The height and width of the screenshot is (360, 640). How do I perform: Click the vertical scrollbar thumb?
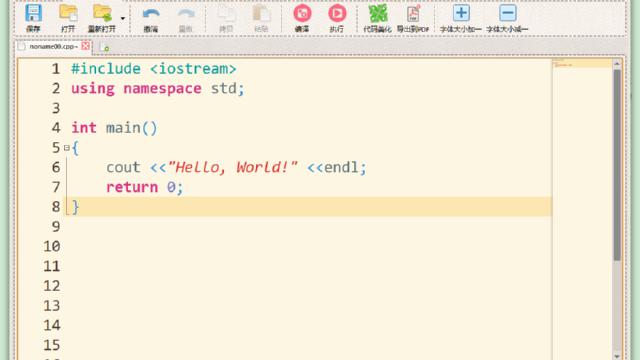click(617, 165)
